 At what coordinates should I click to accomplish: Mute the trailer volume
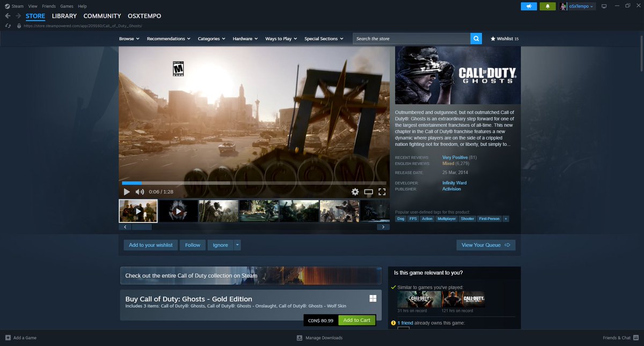(140, 192)
